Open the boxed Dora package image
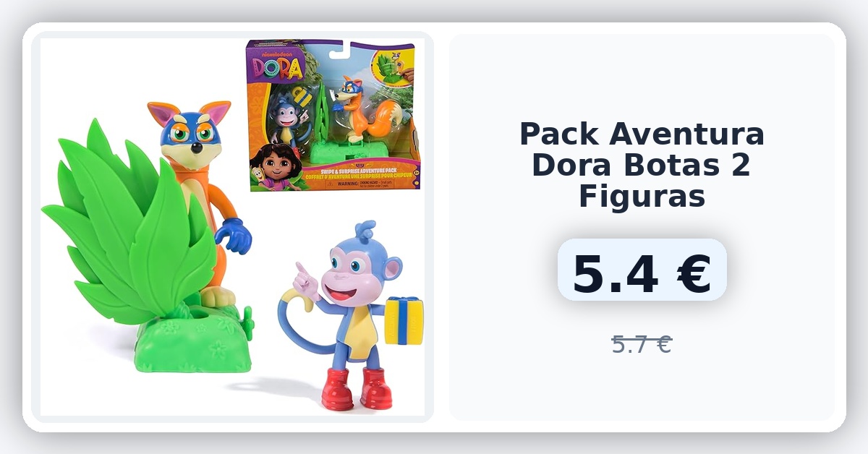868x454 pixels. [333, 115]
